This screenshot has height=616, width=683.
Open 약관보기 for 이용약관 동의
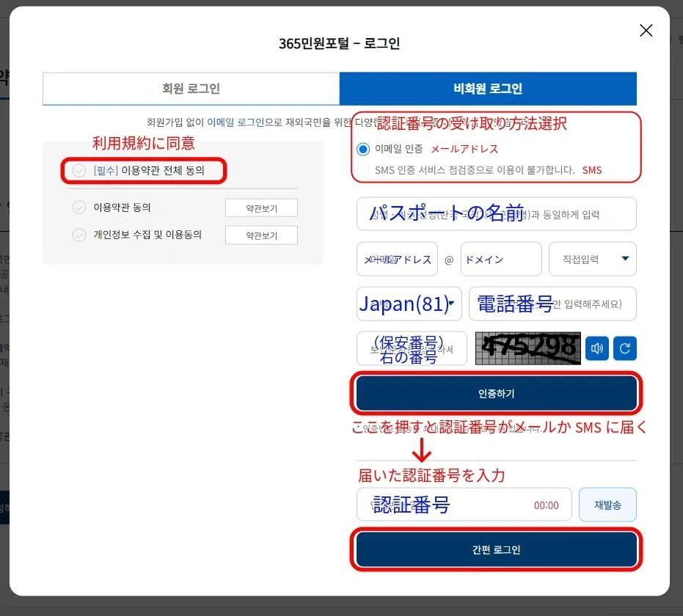[261, 208]
